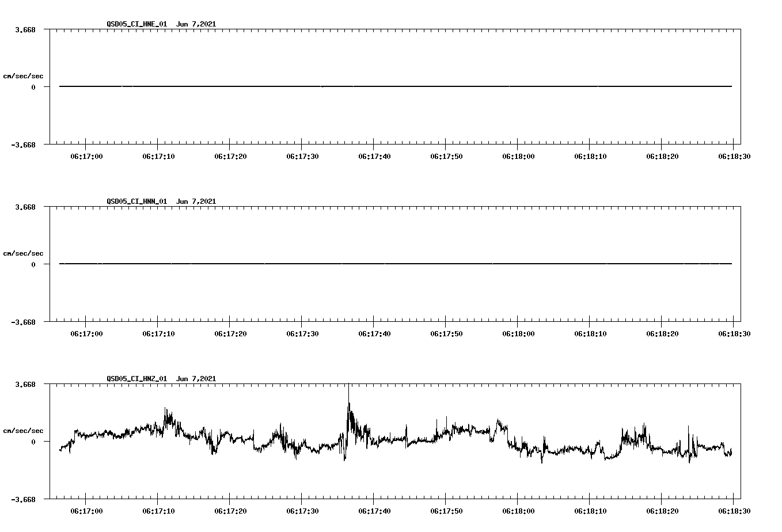The width and height of the screenshot is (782, 532).
Task: Click 06:17:40 time label on HNE axis
Action: pos(374,156)
